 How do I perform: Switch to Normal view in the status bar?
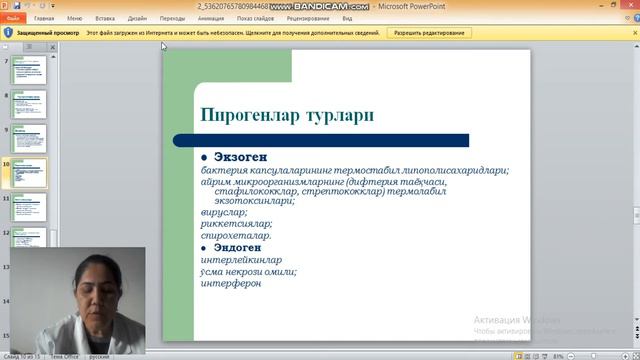(x=518, y=356)
